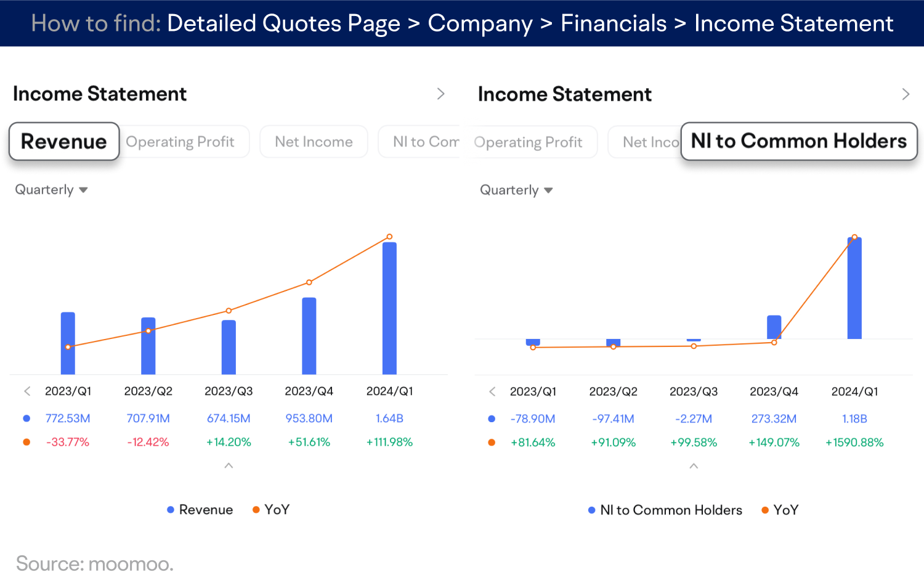Toggle NI to Common Holders legend series
This screenshot has width=924, height=588.
click(665, 510)
